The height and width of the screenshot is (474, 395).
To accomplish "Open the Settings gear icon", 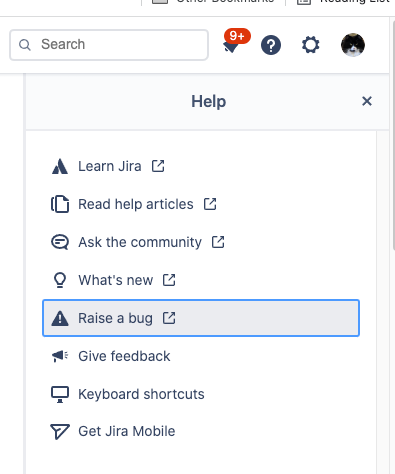I will point(310,45).
